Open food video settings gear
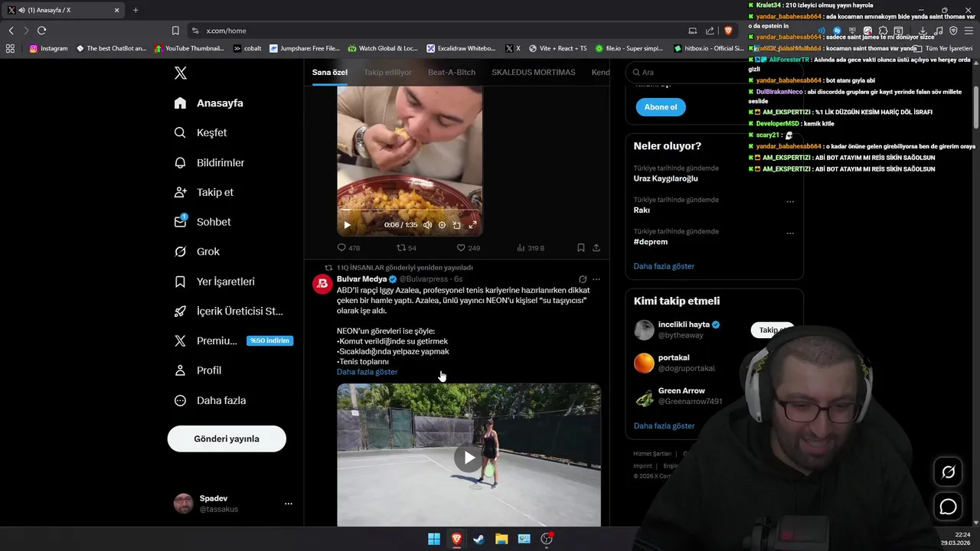Viewport: 980px width, 551px height. tap(442, 225)
